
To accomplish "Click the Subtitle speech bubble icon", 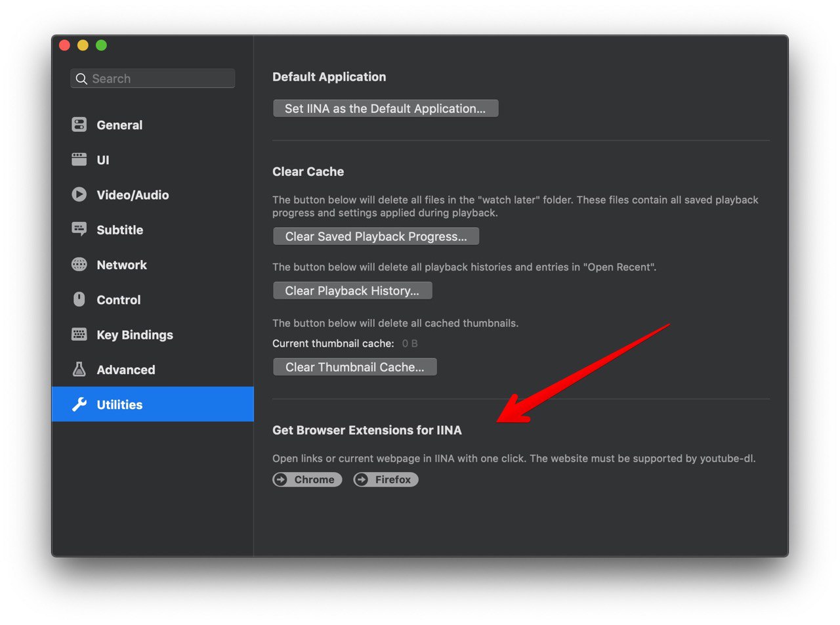I will tap(79, 229).
